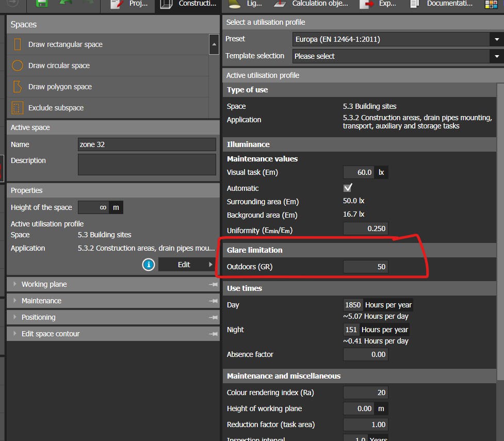Viewport: 504px width, 441px height.
Task: Select the Draw rectangular space tool
Action: (108, 44)
